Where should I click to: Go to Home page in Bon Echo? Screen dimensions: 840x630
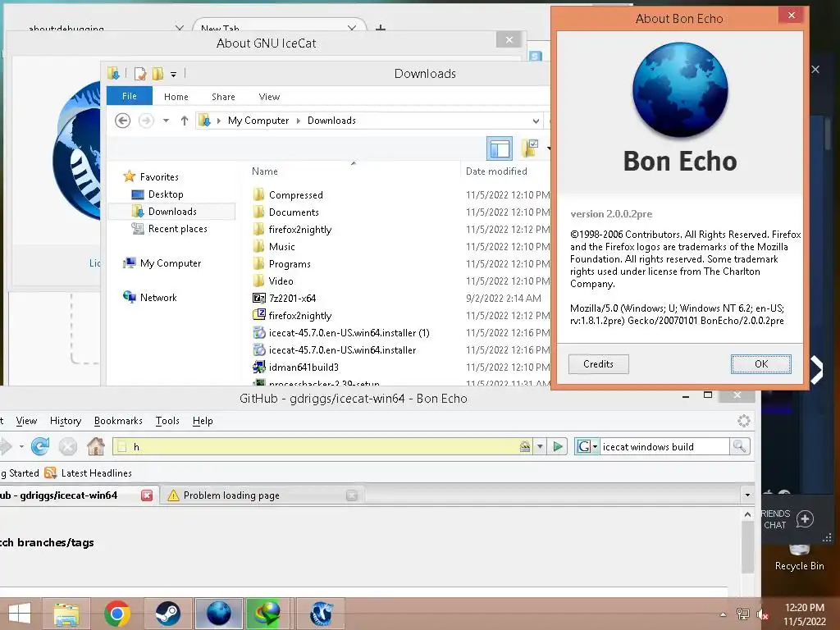point(96,446)
